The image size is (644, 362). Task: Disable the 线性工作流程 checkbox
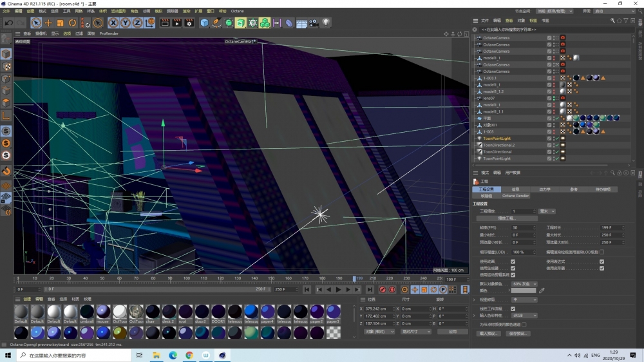pos(513,309)
